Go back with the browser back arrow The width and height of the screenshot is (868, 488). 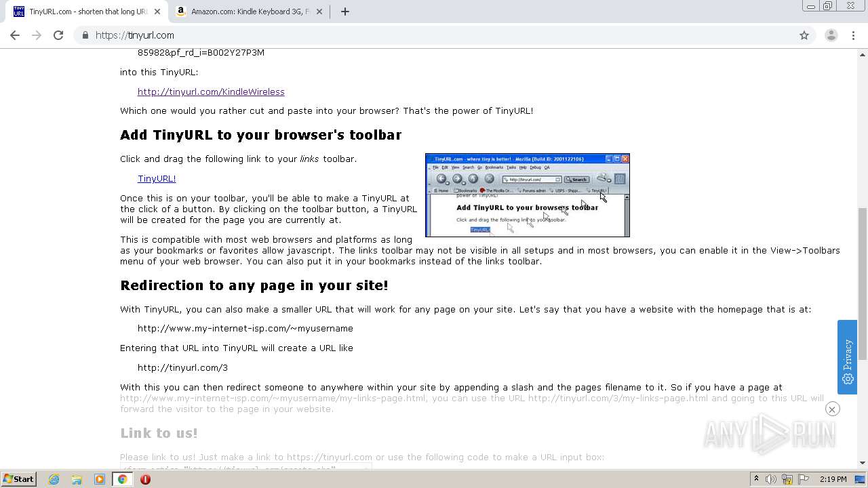15,35
